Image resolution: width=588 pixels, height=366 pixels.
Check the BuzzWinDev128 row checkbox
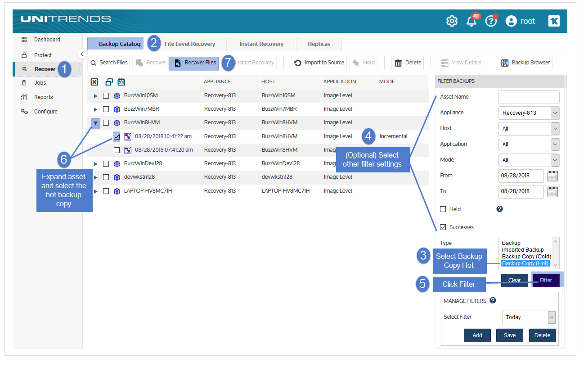(x=106, y=163)
